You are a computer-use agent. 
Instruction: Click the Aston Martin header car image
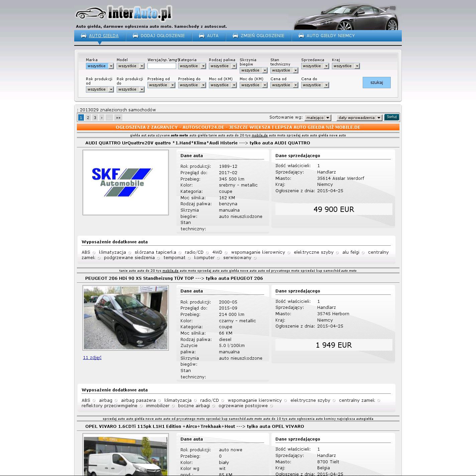tap(346, 17)
